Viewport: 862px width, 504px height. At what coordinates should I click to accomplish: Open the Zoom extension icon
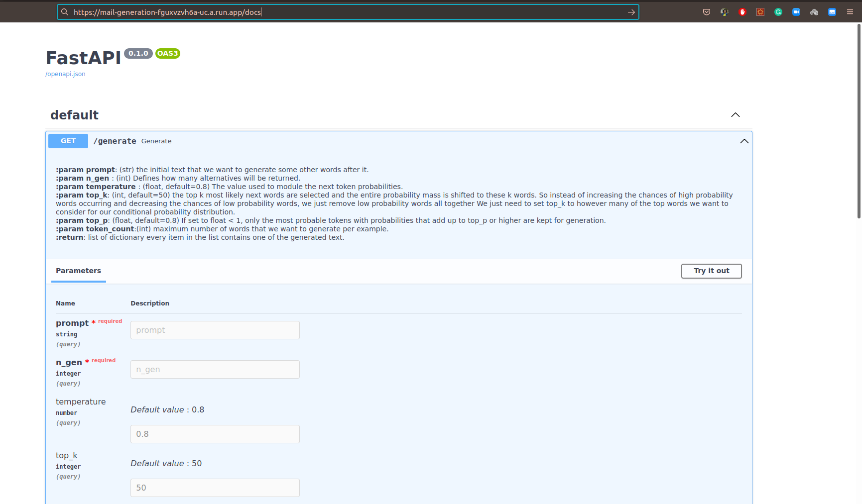click(x=796, y=12)
